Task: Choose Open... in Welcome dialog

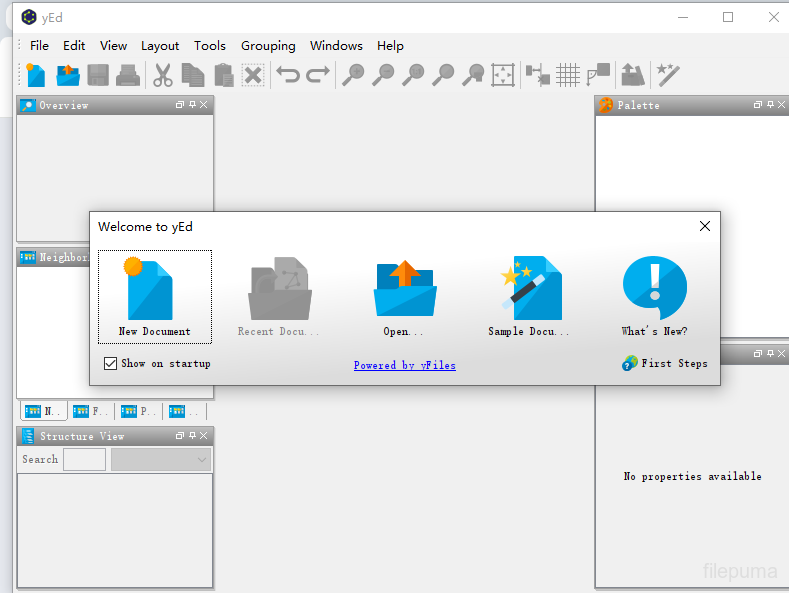Action: [x=405, y=297]
